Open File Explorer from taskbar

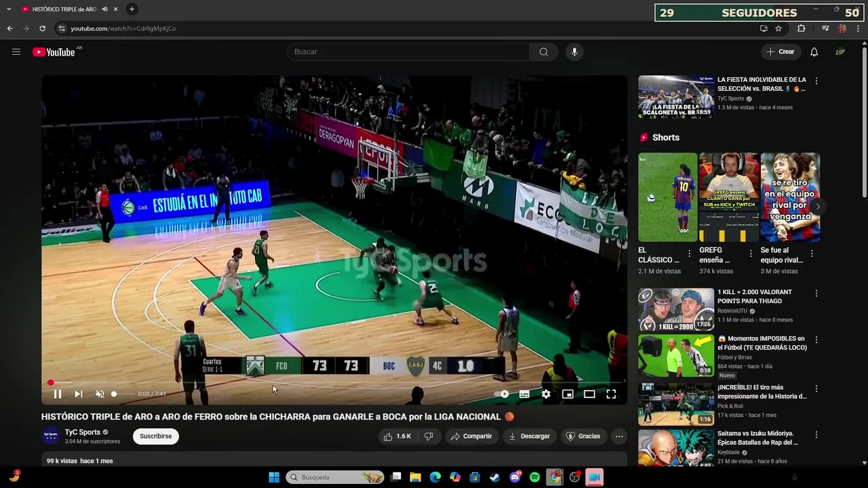pyautogui.click(x=416, y=477)
